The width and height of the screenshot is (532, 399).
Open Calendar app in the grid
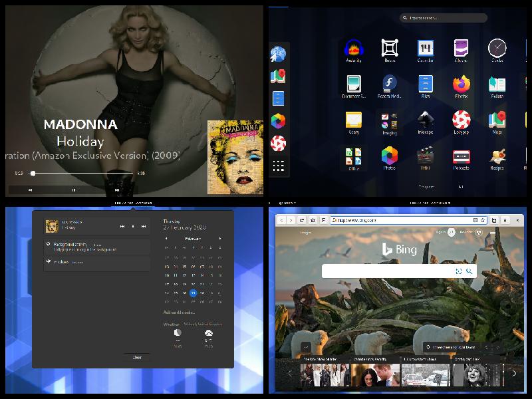click(426, 51)
